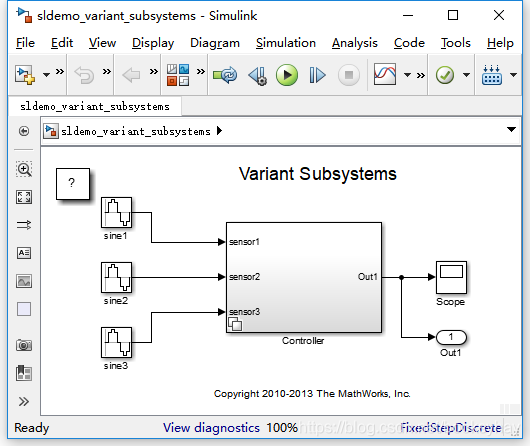Open the Analysis menu

[x=355, y=43]
